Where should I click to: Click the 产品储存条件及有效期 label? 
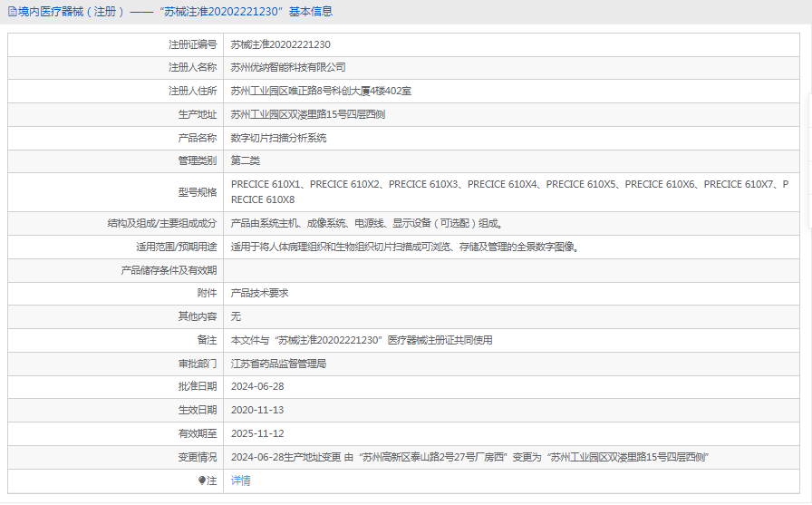[x=169, y=270]
